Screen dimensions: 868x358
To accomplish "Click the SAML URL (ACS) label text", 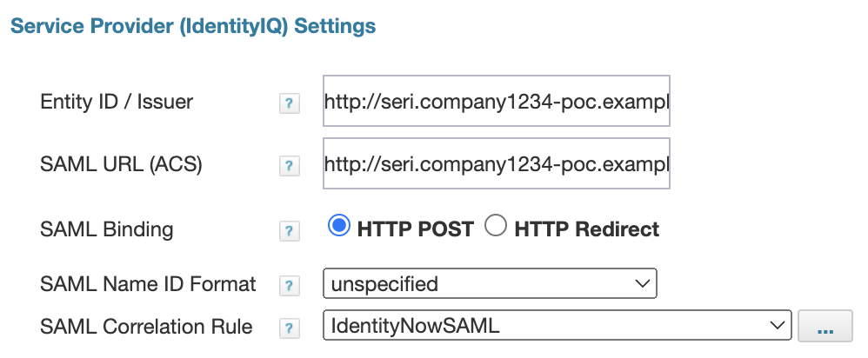I will tap(121, 163).
